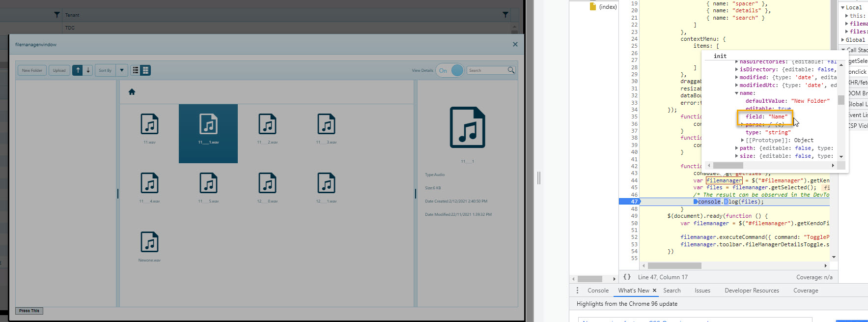The image size is (868, 322).
Task: Expand the size property
Action: click(736, 156)
